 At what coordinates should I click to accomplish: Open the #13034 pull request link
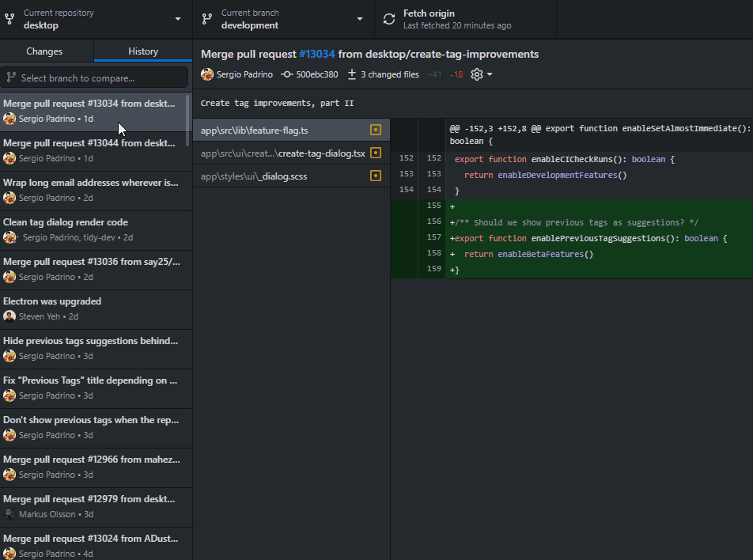coord(317,55)
